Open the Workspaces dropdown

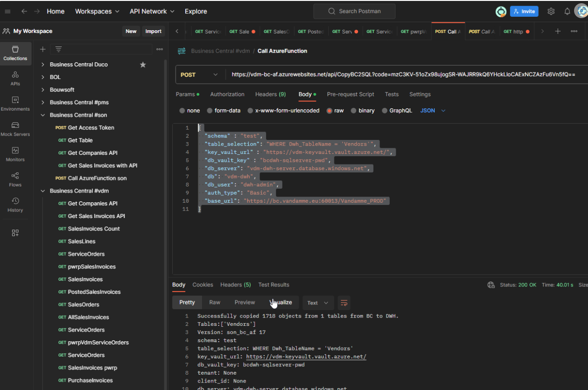pos(97,11)
